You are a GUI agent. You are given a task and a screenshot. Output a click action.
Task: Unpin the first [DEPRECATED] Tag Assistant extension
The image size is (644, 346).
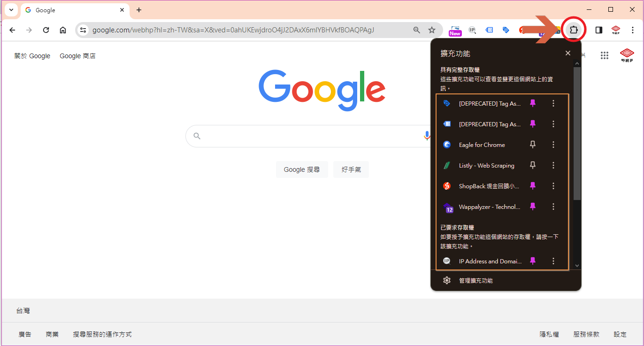(533, 103)
